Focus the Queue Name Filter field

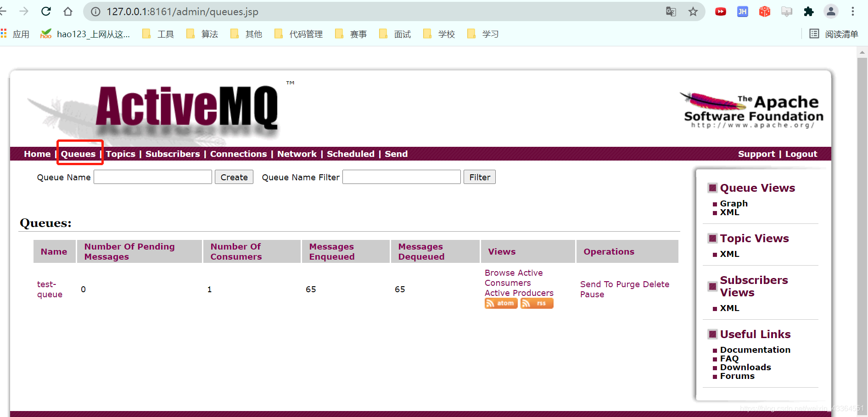click(402, 177)
